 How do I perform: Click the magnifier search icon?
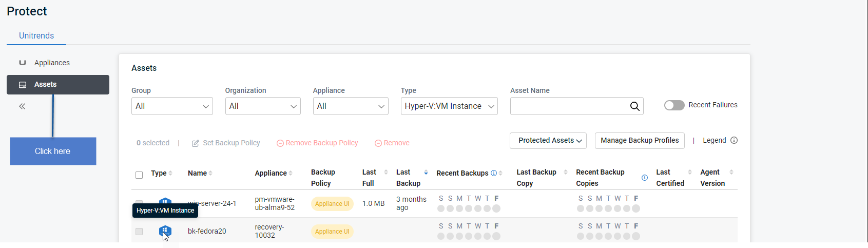point(635,106)
